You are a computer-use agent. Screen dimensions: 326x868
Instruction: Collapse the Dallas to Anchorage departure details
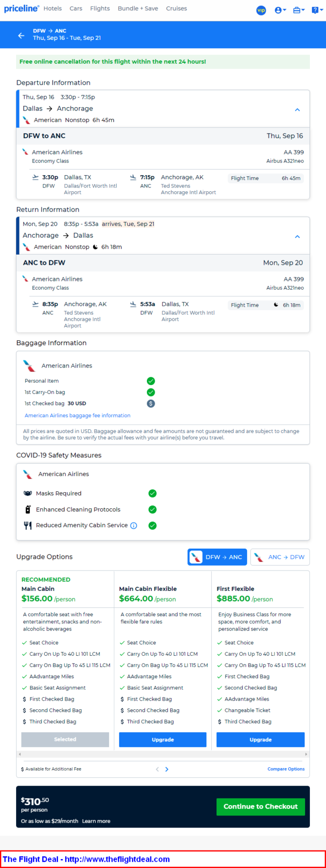298,110
